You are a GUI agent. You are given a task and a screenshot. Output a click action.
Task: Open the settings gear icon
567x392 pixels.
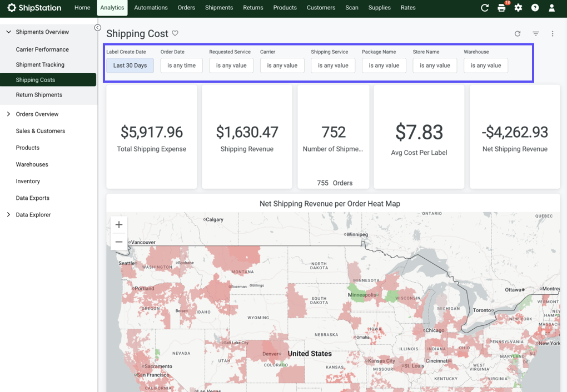point(518,8)
